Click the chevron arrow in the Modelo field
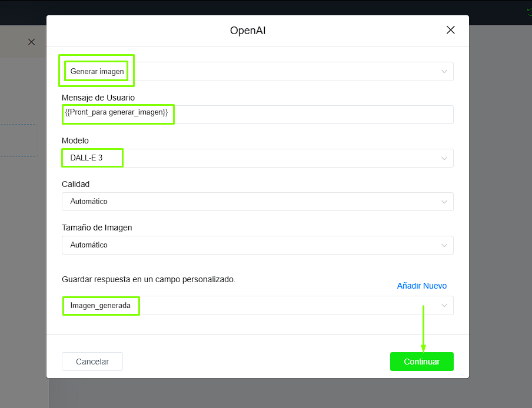Image resolution: width=532 pixels, height=408 pixels. (x=444, y=158)
